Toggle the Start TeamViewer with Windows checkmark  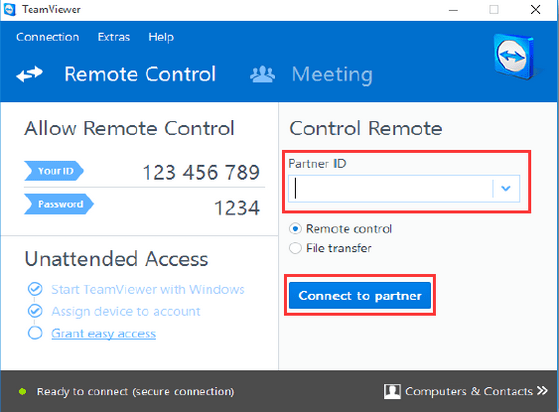[35, 289]
